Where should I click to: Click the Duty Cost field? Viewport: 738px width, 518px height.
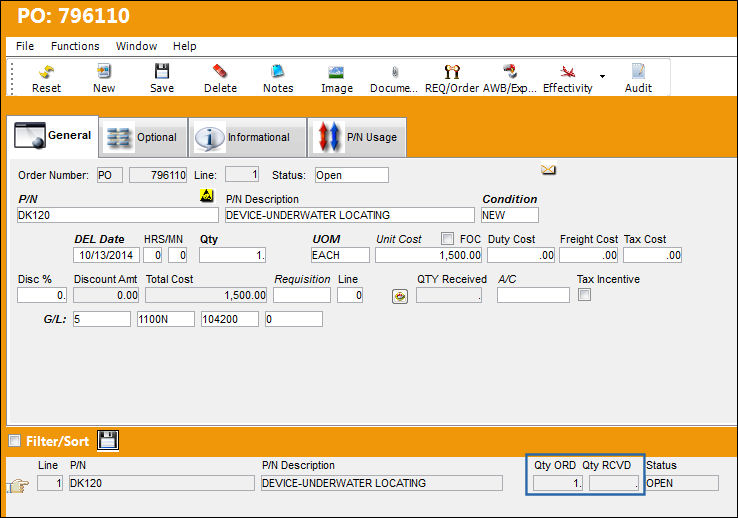(x=521, y=255)
